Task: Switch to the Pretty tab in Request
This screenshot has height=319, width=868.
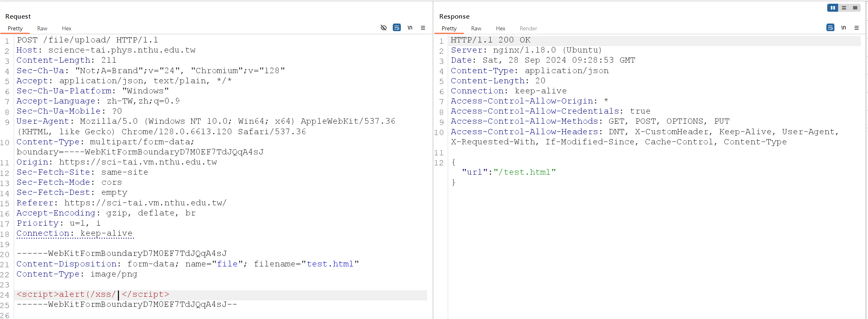Action: [15, 28]
